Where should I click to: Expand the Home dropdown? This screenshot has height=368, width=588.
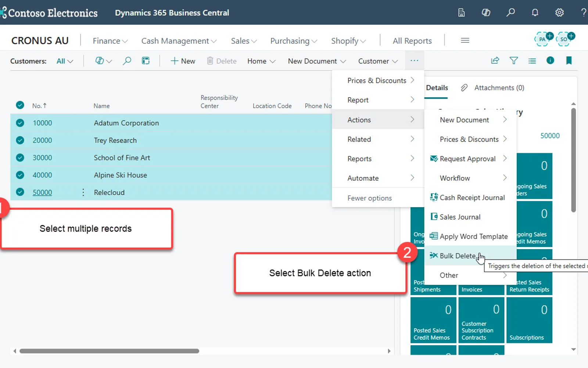(x=261, y=61)
